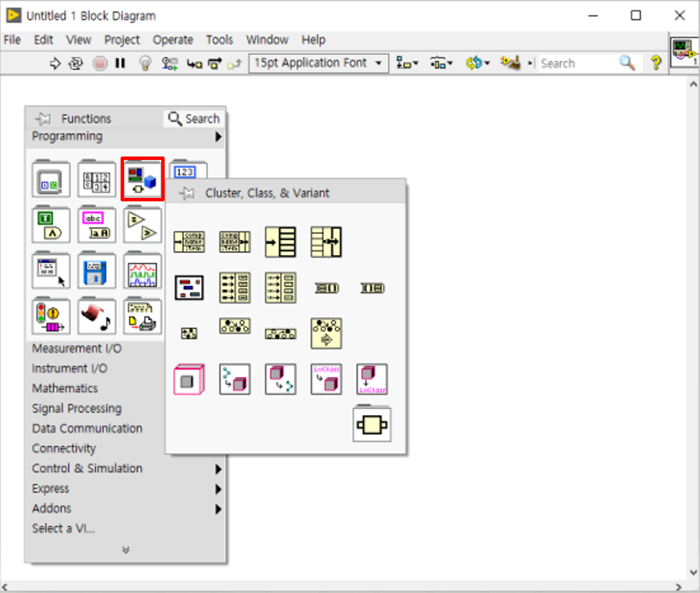700x593 pixels.
Task: Open the Window menu
Action: (267, 40)
